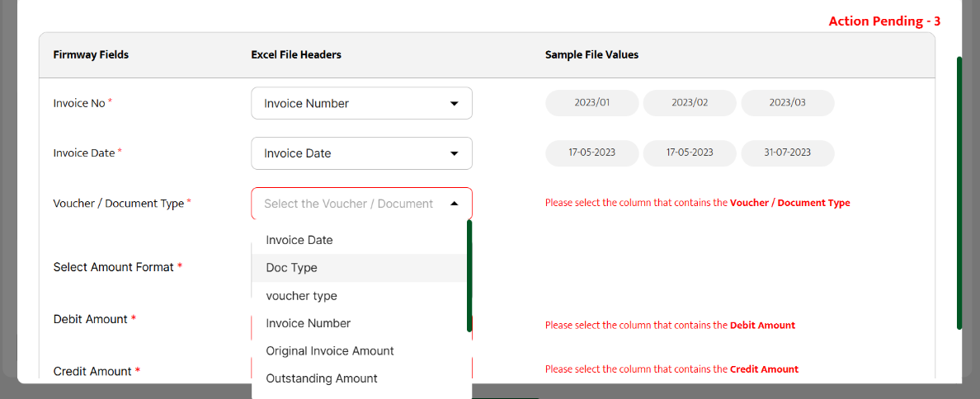Click the 2023/02 sample value chip
980x399 pixels.
pos(690,103)
